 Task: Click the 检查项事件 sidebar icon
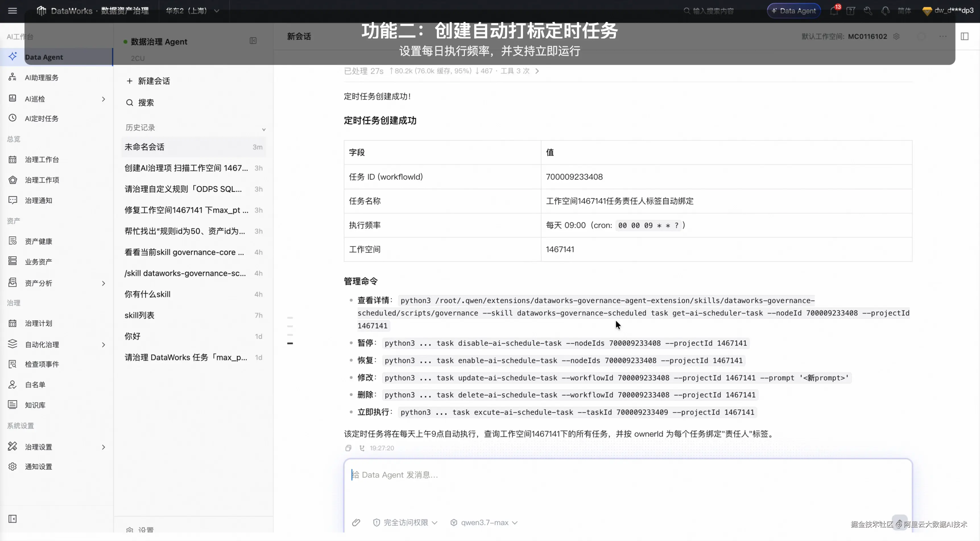(x=13, y=364)
